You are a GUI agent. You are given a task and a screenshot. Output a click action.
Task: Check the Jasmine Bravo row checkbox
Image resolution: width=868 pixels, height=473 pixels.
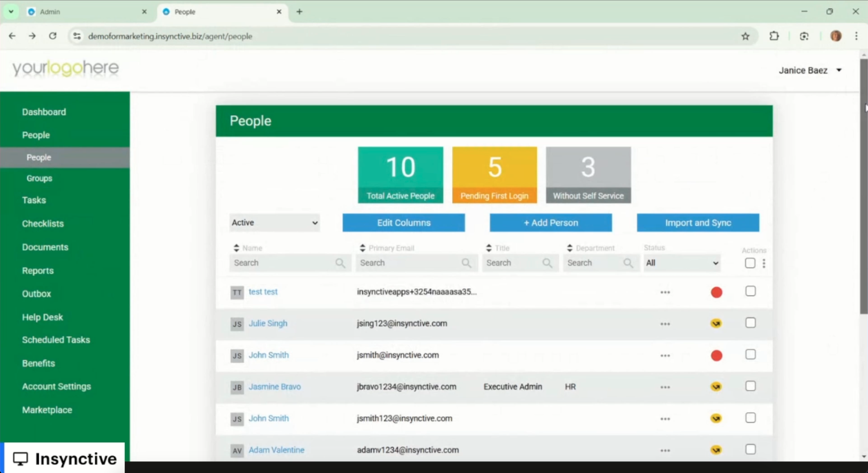click(750, 386)
